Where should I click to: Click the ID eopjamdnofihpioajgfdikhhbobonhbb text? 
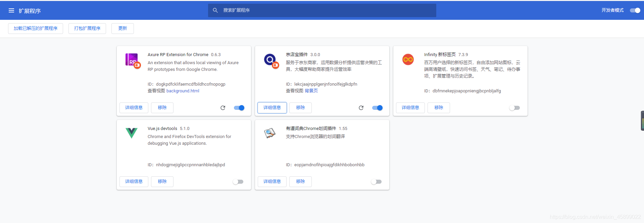pos(330,165)
